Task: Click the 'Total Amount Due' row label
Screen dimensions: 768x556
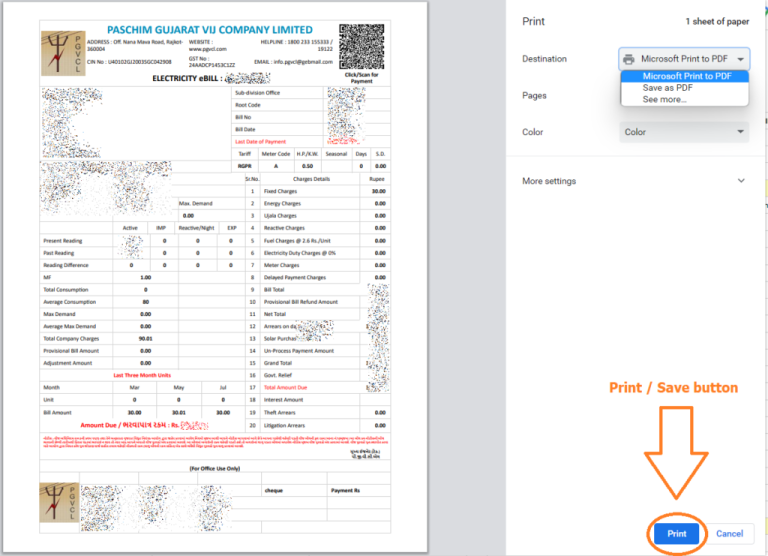Action: coord(285,387)
